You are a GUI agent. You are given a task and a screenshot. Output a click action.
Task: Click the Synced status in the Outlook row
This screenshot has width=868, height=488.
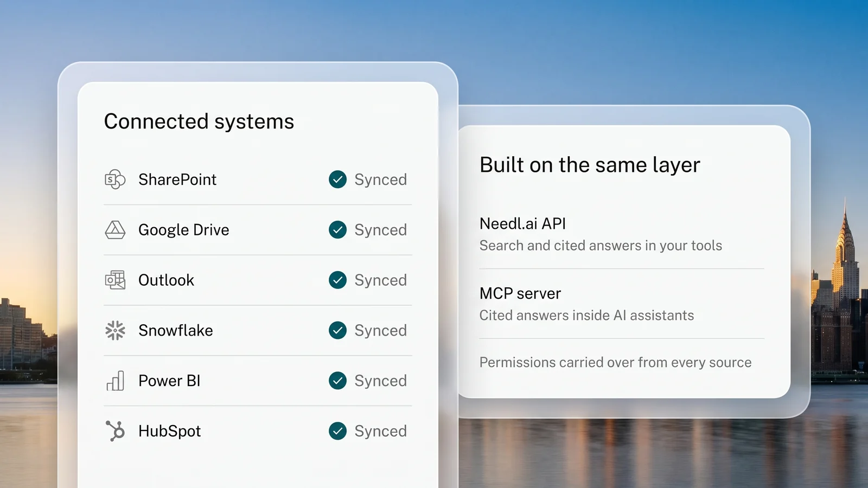click(x=380, y=281)
